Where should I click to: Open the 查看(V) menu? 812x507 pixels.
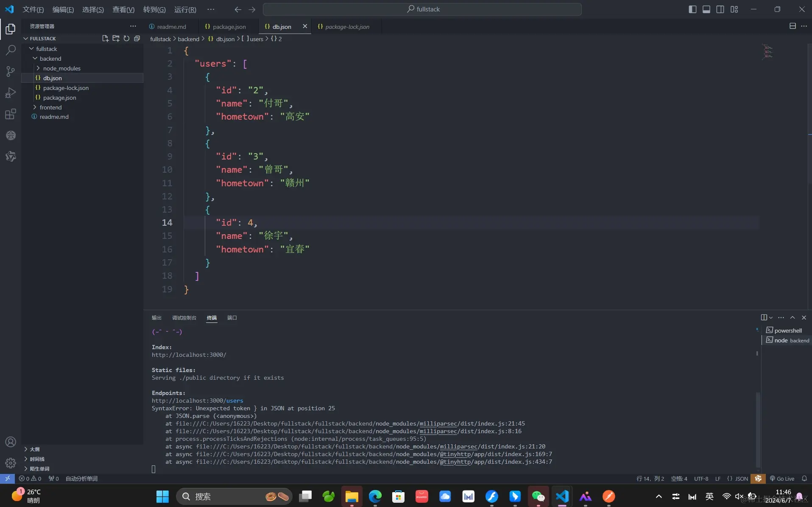click(123, 9)
